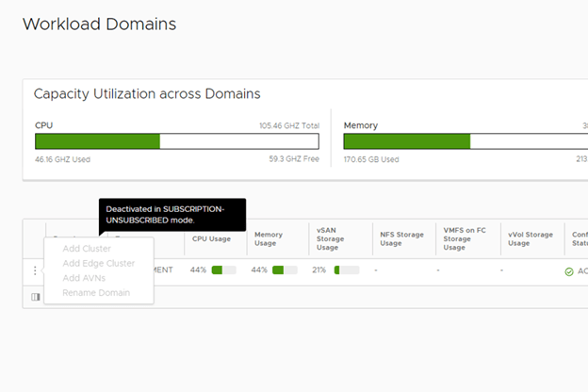Choose Add Edge Cluster menu entry
Viewport: 588px width, 392px height.
tap(98, 263)
